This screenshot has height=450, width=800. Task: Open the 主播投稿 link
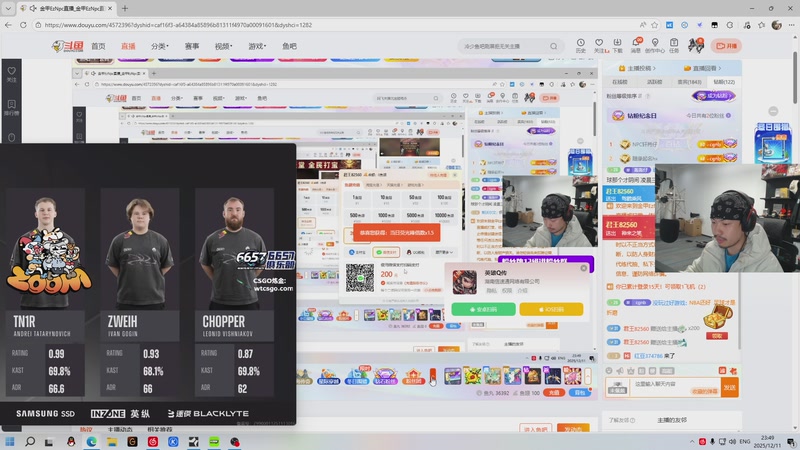point(637,68)
